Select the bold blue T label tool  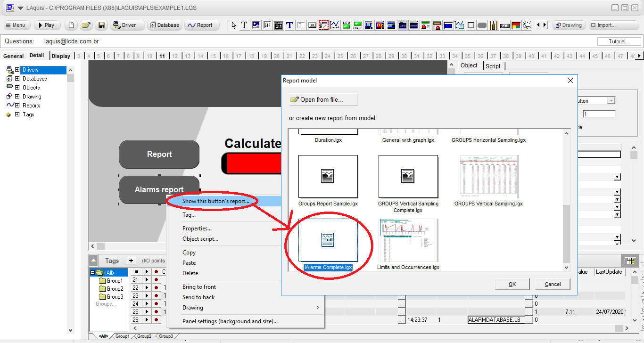click(x=289, y=25)
